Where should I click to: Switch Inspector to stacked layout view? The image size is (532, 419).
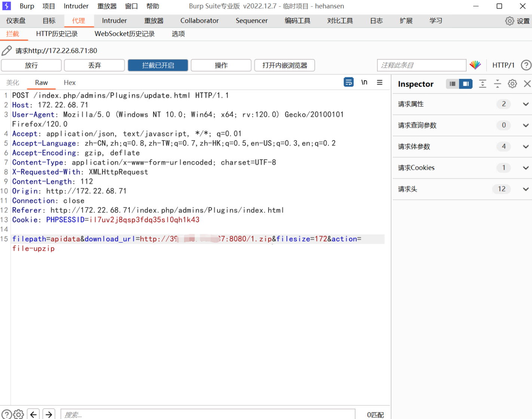(x=452, y=84)
